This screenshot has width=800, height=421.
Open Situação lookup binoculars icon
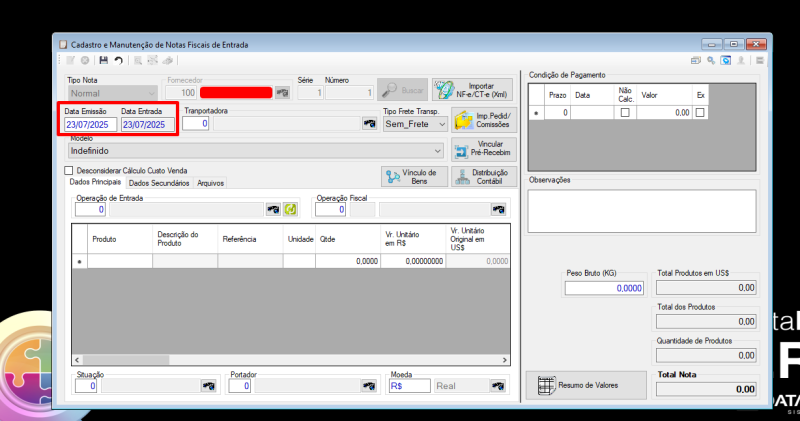click(x=209, y=386)
